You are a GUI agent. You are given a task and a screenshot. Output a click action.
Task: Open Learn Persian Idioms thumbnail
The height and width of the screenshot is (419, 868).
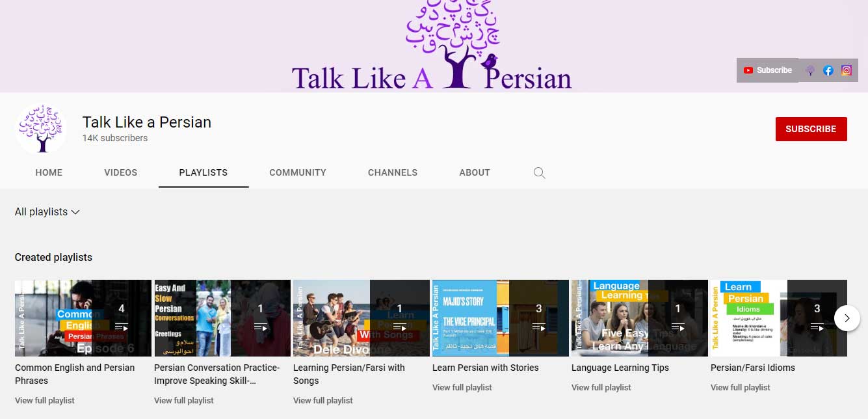779,318
